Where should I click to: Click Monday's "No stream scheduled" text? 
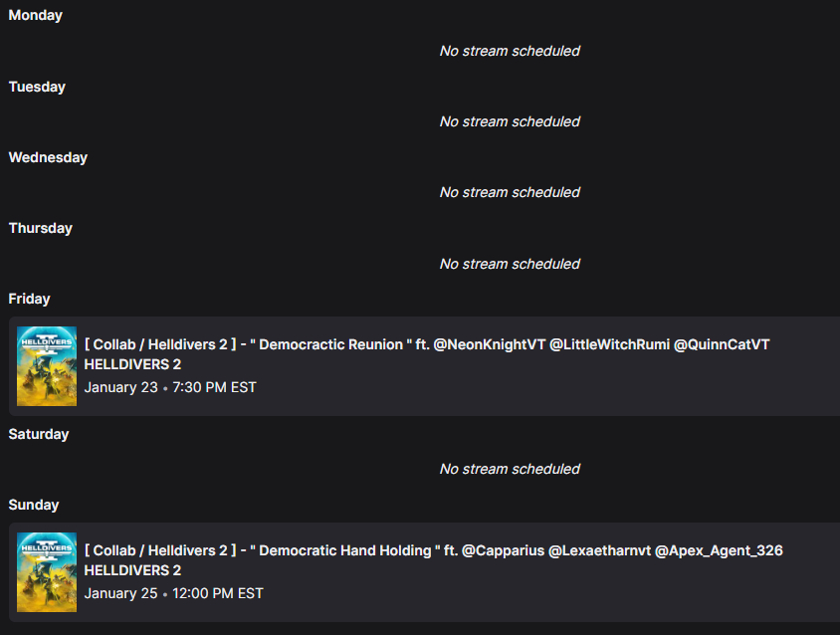(510, 51)
